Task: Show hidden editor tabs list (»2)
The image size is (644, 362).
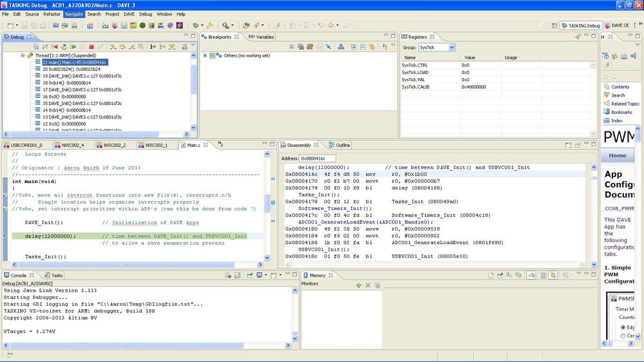Action: pyautogui.click(x=220, y=144)
